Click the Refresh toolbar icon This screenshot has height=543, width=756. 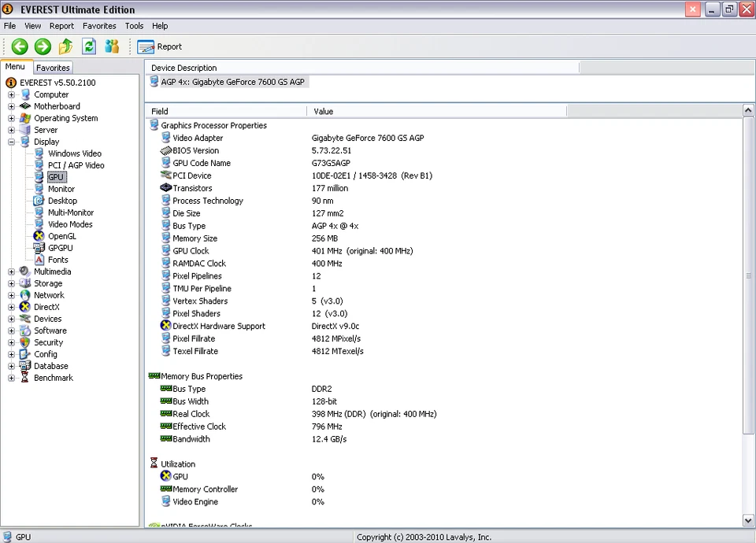pos(89,46)
